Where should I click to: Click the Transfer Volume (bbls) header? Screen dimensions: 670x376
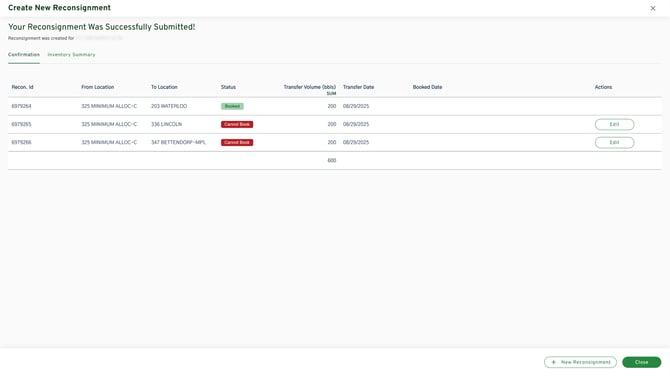pos(310,87)
